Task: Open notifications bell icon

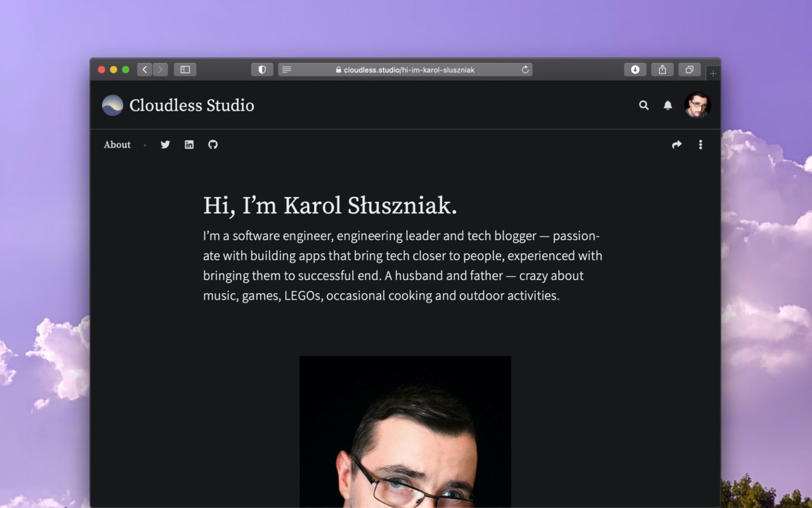Action: (668, 105)
